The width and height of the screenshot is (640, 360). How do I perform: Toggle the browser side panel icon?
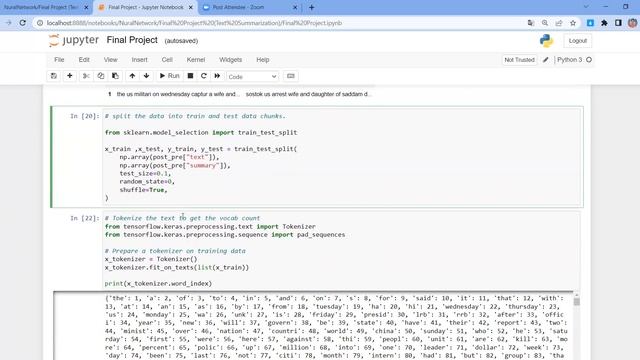[618, 23]
